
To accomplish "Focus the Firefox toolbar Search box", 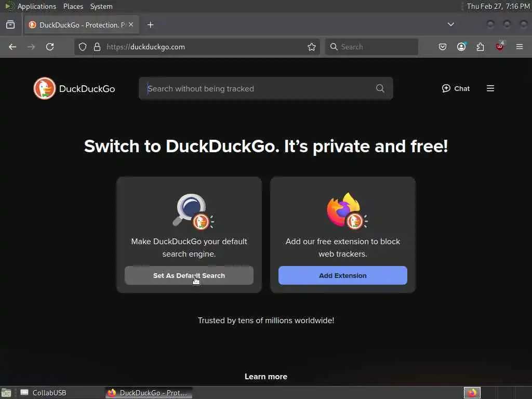I will coord(371,47).
